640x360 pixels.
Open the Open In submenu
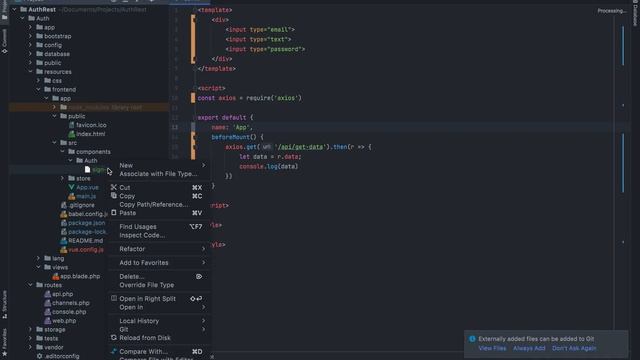159,307
